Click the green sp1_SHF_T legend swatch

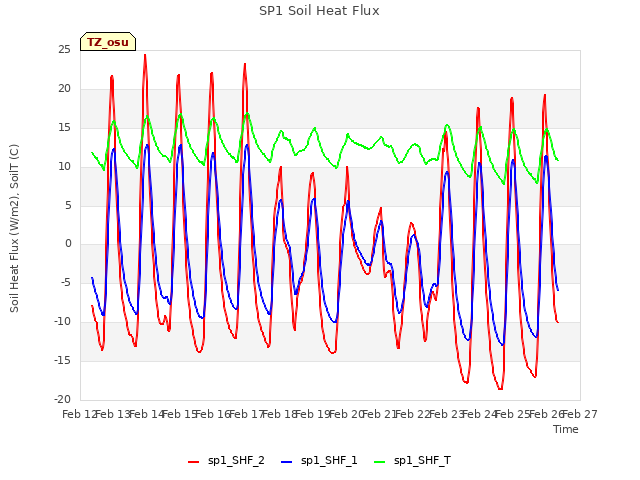(x=380, y=462)
